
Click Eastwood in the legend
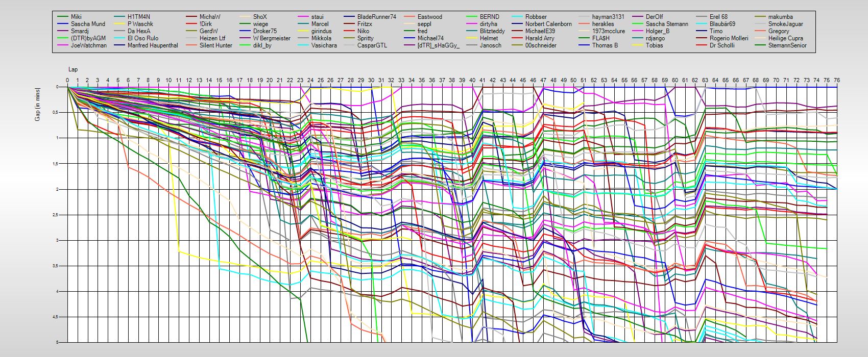(430, 17)
